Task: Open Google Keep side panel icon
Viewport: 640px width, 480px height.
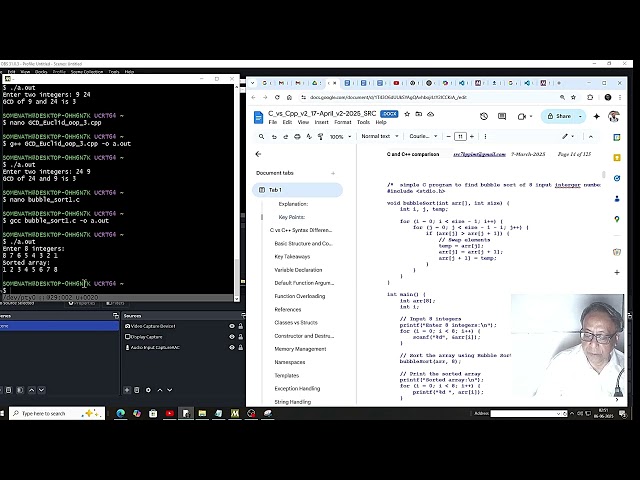Action: tap(617, 158)
